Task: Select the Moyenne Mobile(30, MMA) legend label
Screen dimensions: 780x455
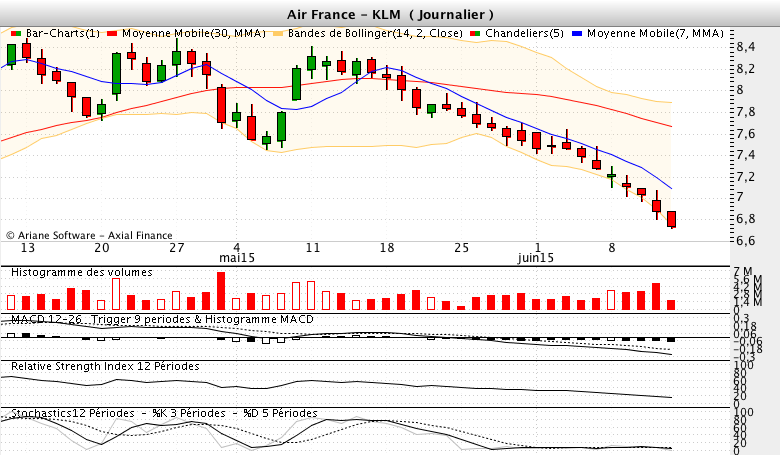Action: coord(194,33)
